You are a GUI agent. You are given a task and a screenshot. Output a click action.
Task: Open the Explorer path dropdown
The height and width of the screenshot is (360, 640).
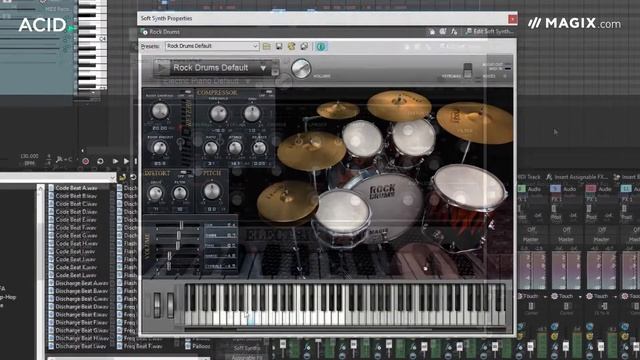[x=112, y=178]
